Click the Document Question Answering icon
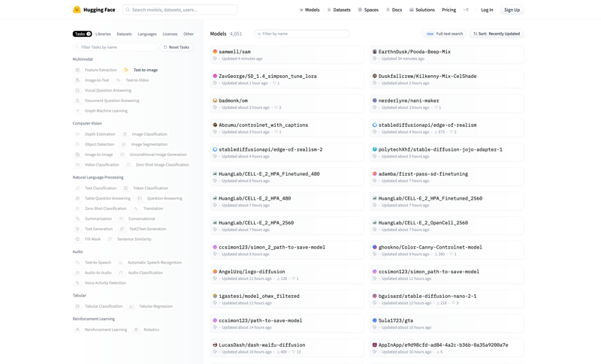Screen dimensions: 601x364 pyautogui.click(x=77, y=101)
